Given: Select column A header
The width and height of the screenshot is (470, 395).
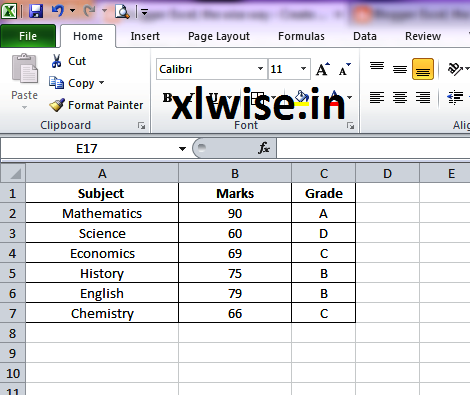Looking at the screenshot, I should (x=102, y=173).
